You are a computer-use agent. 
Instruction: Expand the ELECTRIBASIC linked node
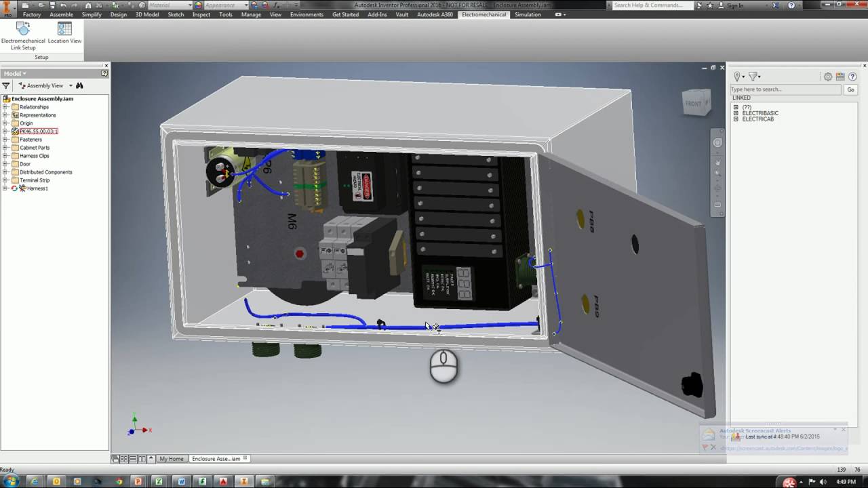736,113
